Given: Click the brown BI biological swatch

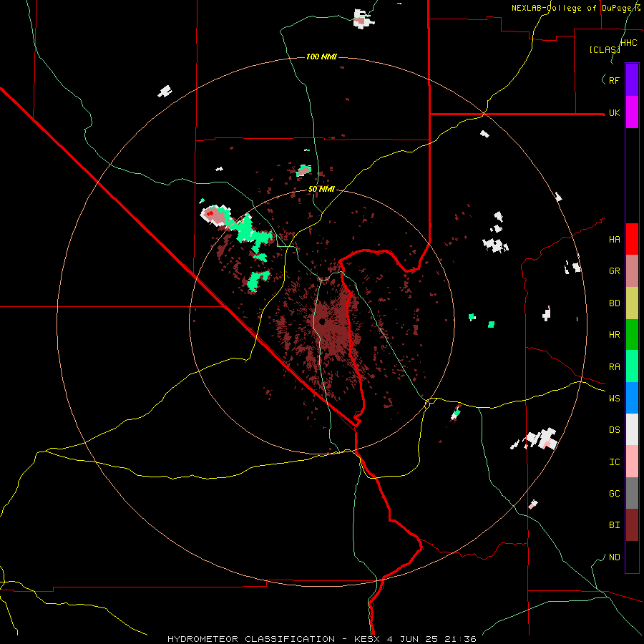Looking at the screenshot, I should pos(632,525).
